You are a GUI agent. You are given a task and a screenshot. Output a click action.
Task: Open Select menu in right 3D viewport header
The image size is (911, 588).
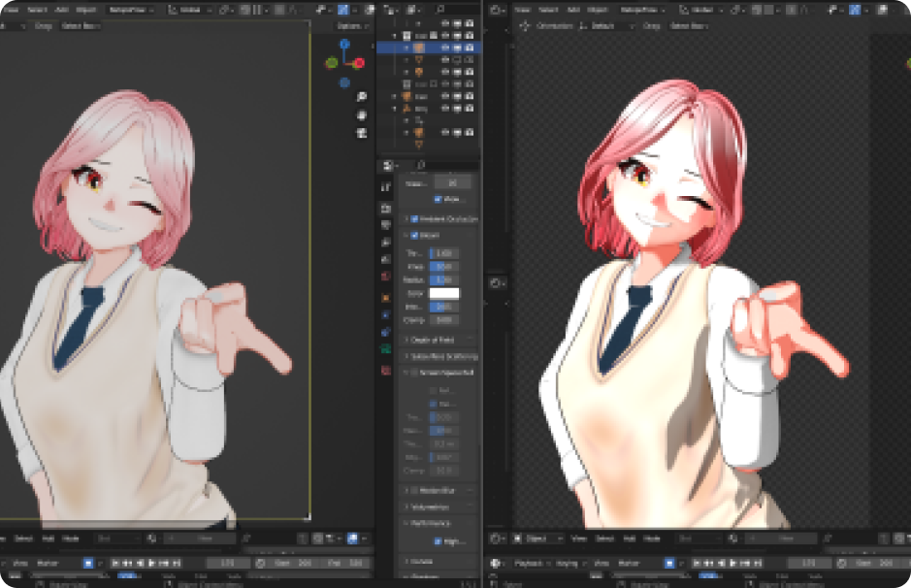(x=547, y=10)
